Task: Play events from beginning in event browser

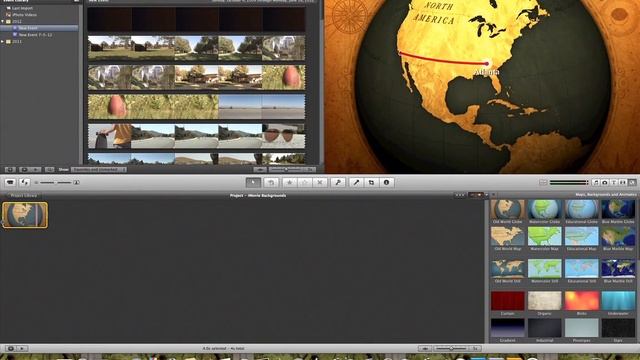Action: [x=36, y=169]
